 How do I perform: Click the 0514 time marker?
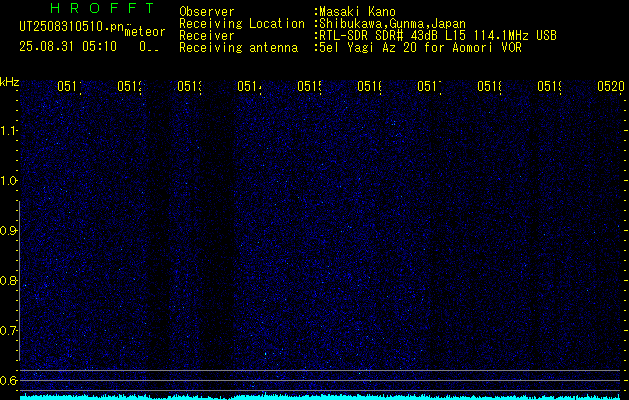pos(250,86)
